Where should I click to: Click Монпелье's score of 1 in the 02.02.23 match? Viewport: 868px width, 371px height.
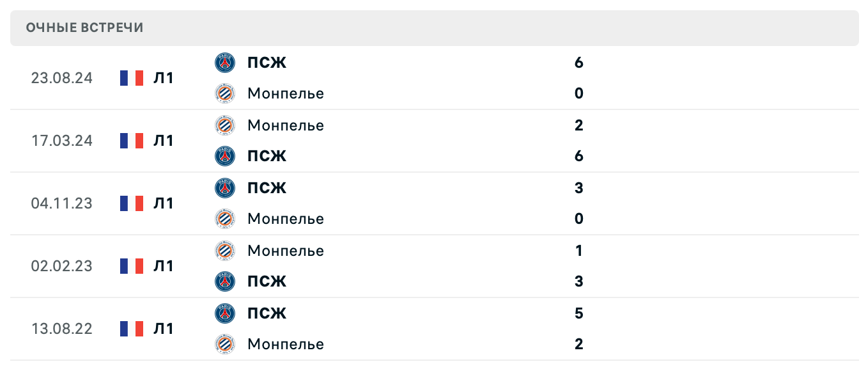point(578,251)
